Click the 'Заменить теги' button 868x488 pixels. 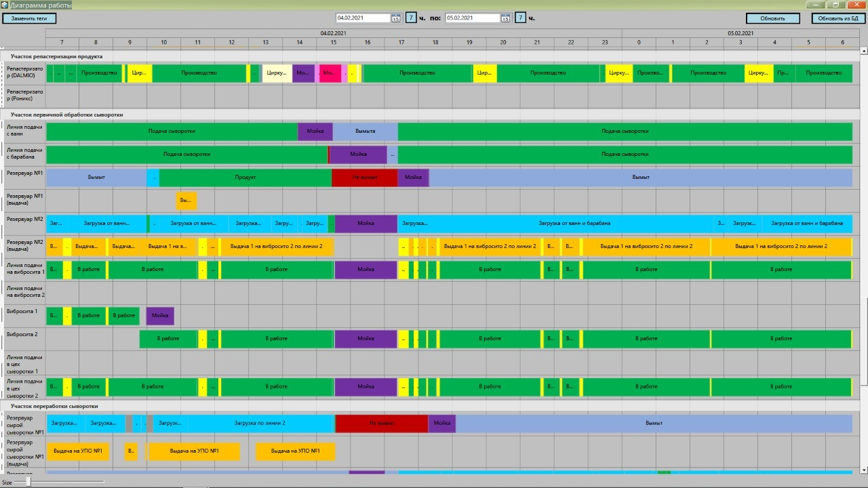[x=29, y=18]
